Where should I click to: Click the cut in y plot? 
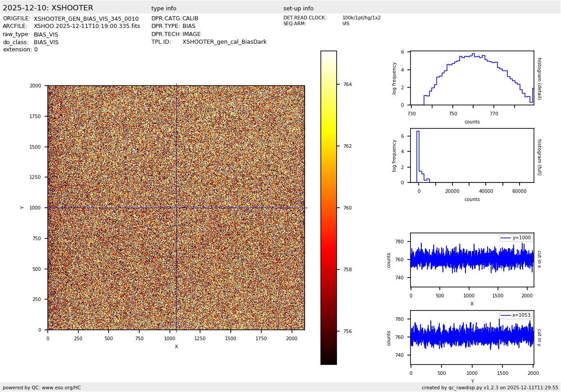[472, 337]
